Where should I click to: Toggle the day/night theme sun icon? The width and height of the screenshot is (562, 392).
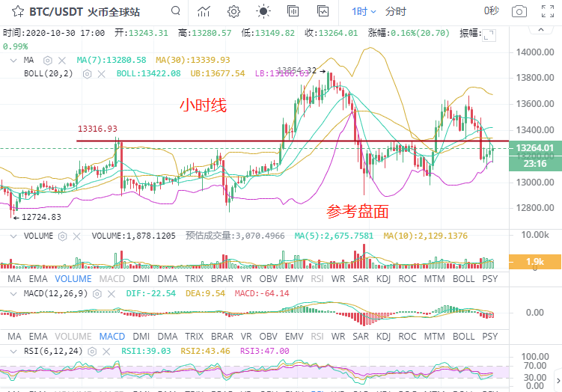[x=263, y=11]
